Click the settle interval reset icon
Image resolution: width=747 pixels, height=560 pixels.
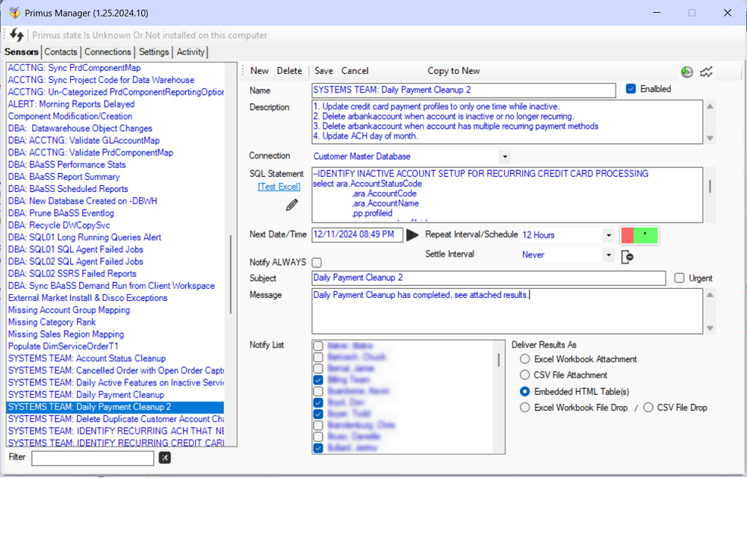click(627, 257)
